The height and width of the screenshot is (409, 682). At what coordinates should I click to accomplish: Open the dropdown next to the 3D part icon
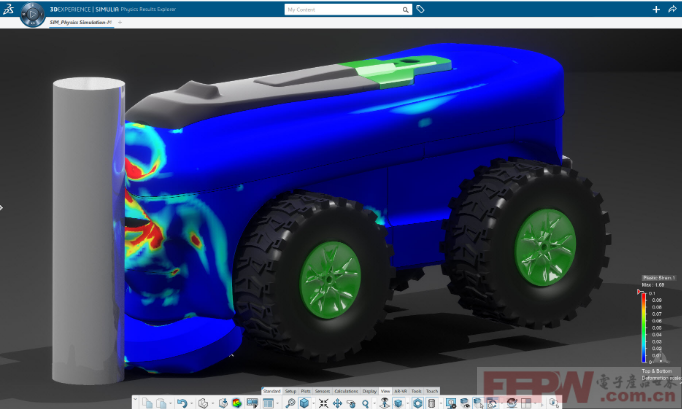[213, 404]
